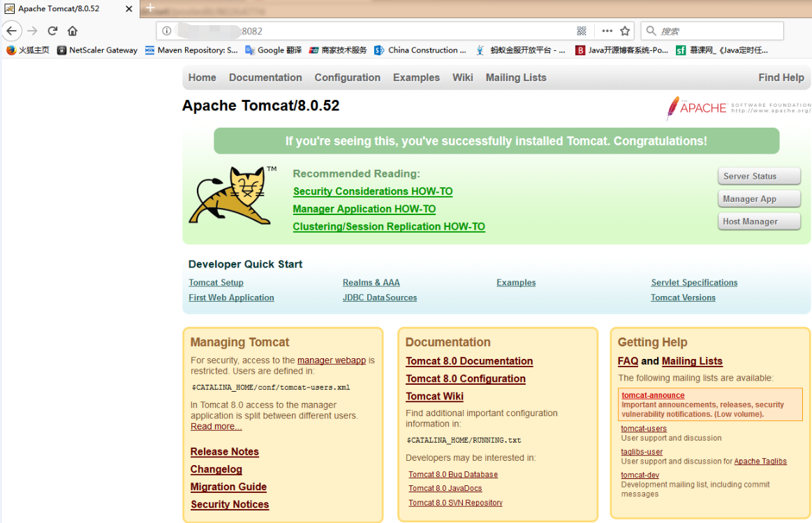Open the Examples item in top navigation
Image resolution: width=812 pixels, height=523 pixels.
(416, 78)
